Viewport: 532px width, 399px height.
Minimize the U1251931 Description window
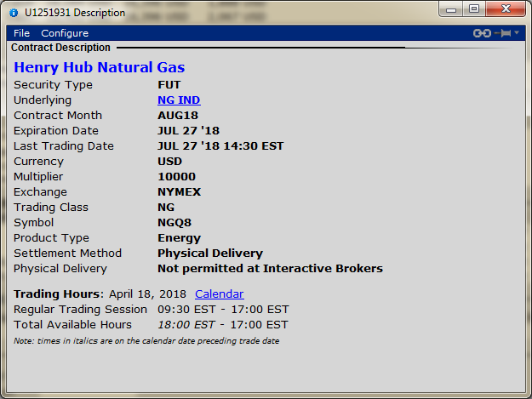click(451, 9)
